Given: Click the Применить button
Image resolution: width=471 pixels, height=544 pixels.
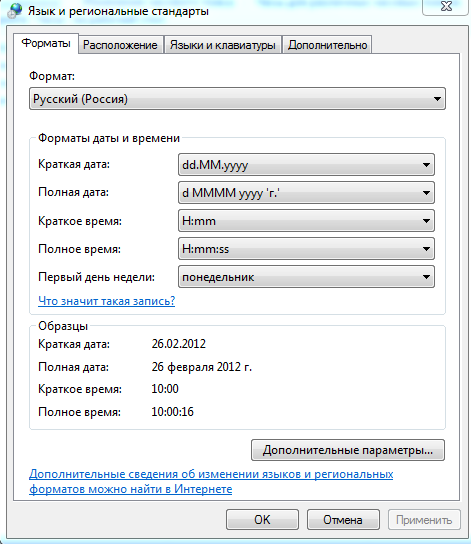Looking at the screenshot, I should pos(424,520).
